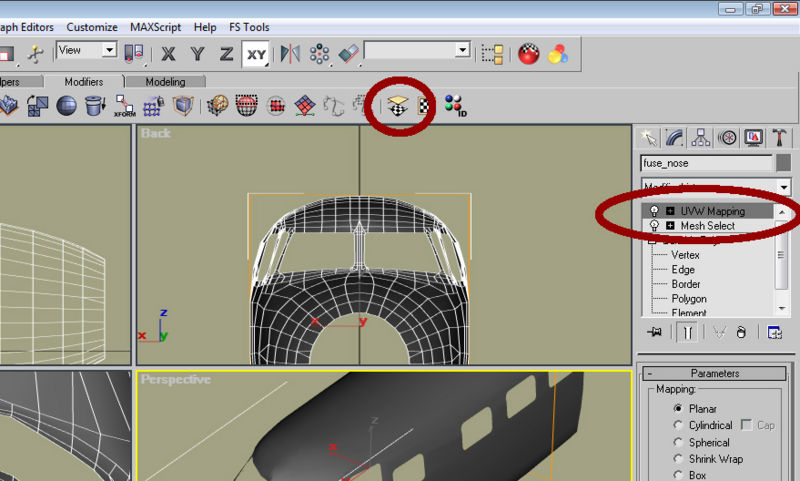Open the Customize menu

[92, 27]
